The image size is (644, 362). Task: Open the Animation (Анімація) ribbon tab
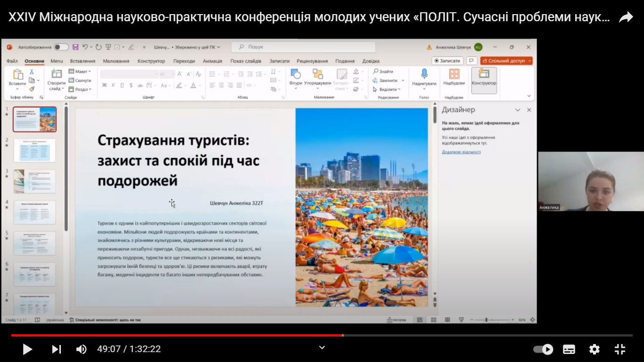[x=212, y=61]
